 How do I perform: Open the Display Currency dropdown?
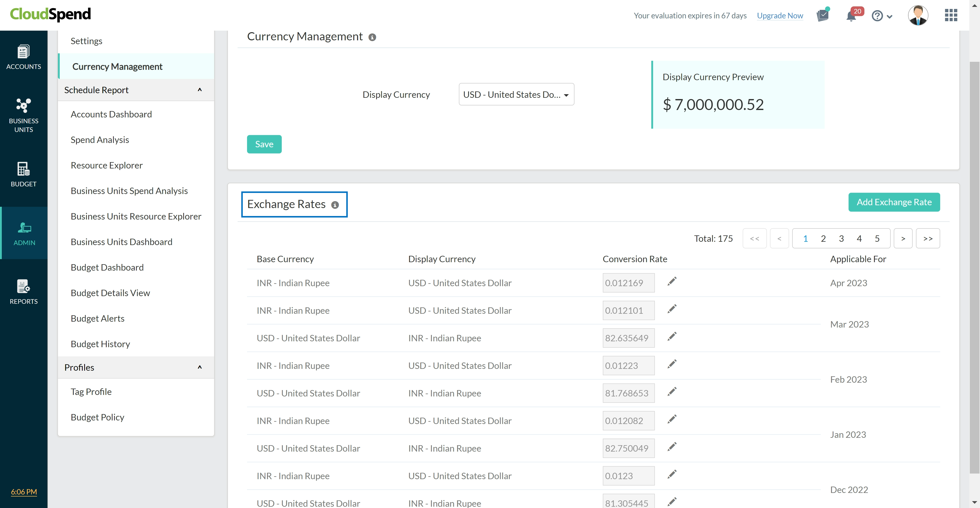516,94
